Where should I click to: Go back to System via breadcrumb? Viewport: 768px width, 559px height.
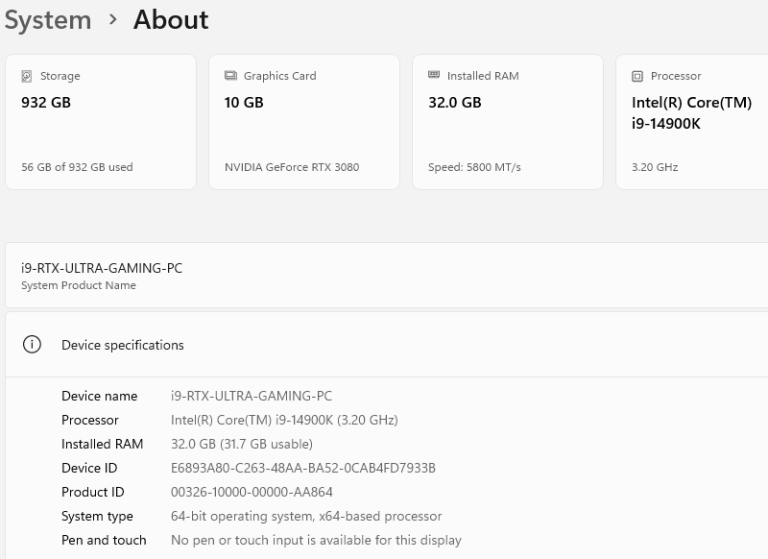tap(47, 20)
